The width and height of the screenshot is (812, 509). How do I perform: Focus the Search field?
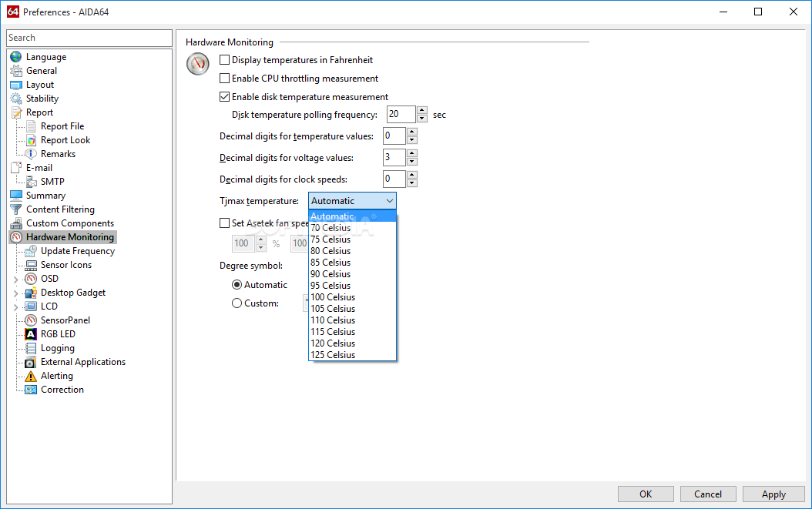tap(89, 38)
